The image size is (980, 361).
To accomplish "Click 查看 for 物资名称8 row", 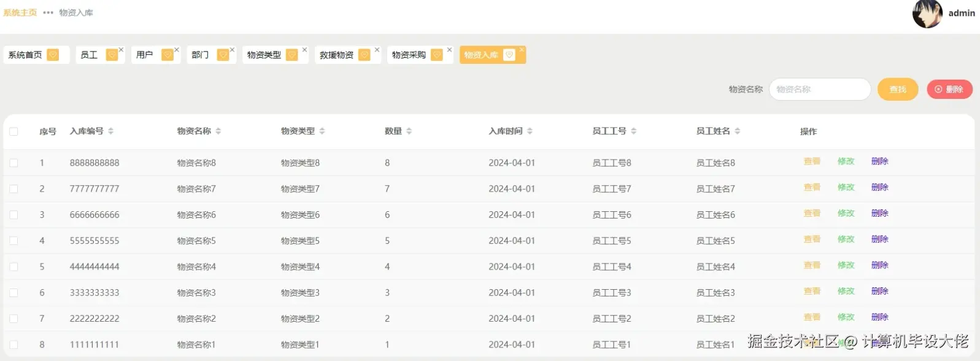I will point(812,161).
